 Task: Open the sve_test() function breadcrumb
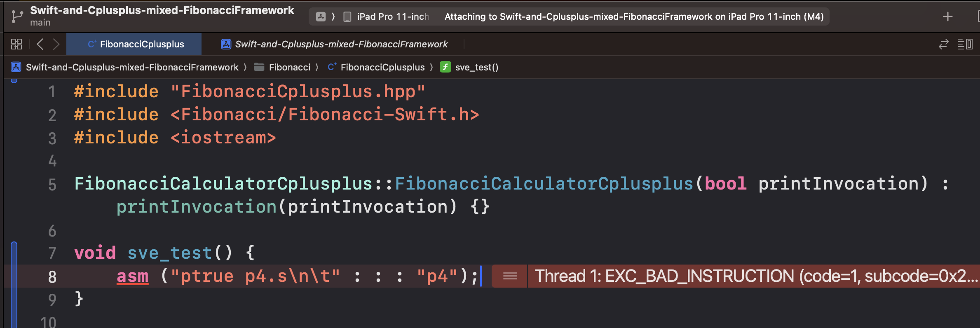476,67
